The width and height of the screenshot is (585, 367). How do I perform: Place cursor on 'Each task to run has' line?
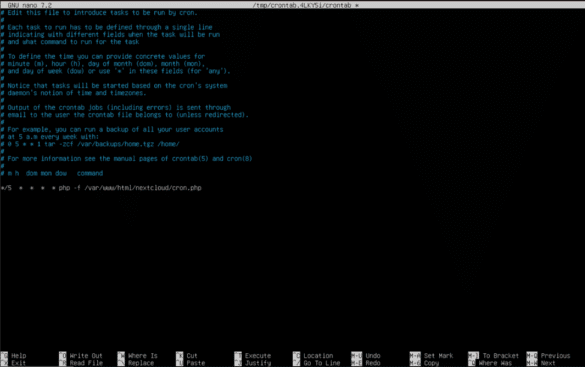106,27
